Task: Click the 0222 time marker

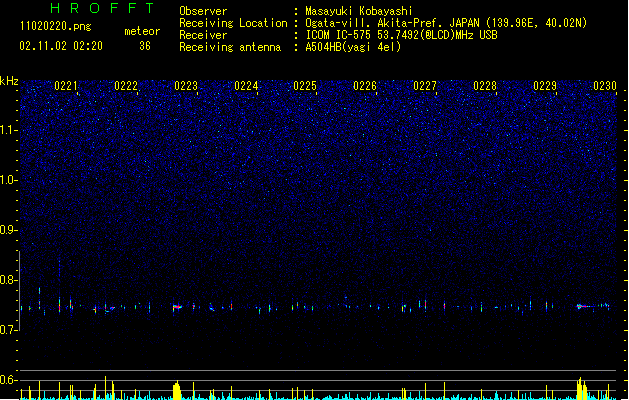Action: (126, 86)
